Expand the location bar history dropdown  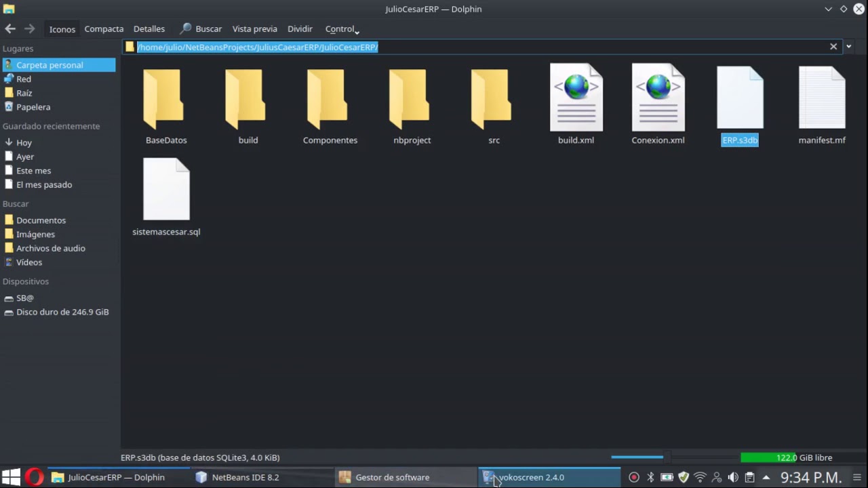point(848,47)
